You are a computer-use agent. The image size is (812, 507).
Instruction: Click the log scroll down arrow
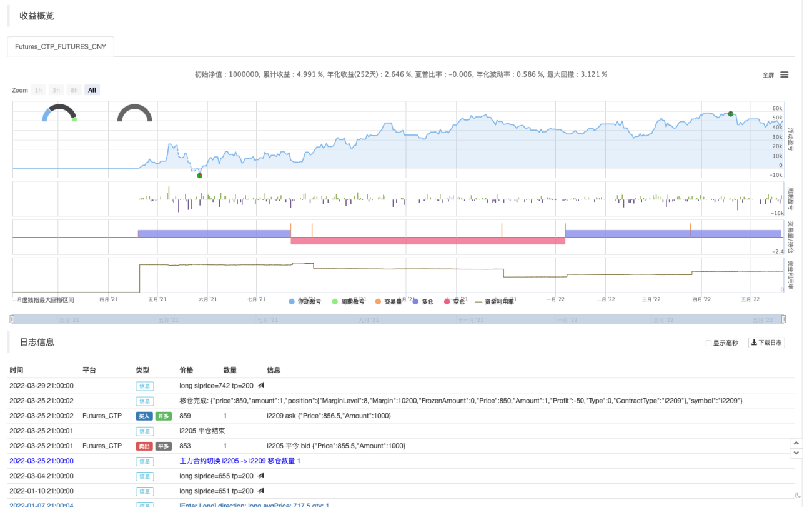796,453
